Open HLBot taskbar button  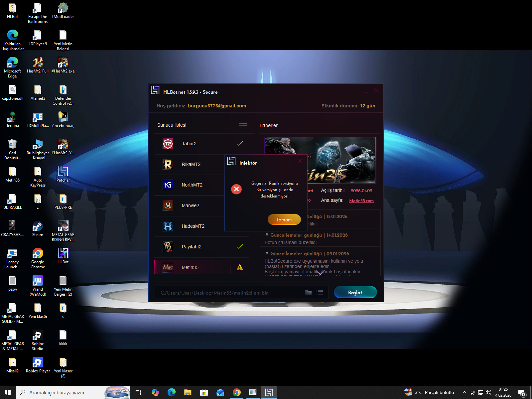269,392
